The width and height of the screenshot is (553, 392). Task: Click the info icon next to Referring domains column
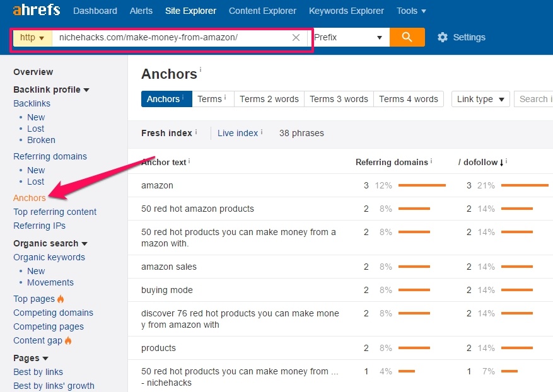[431, 161]
